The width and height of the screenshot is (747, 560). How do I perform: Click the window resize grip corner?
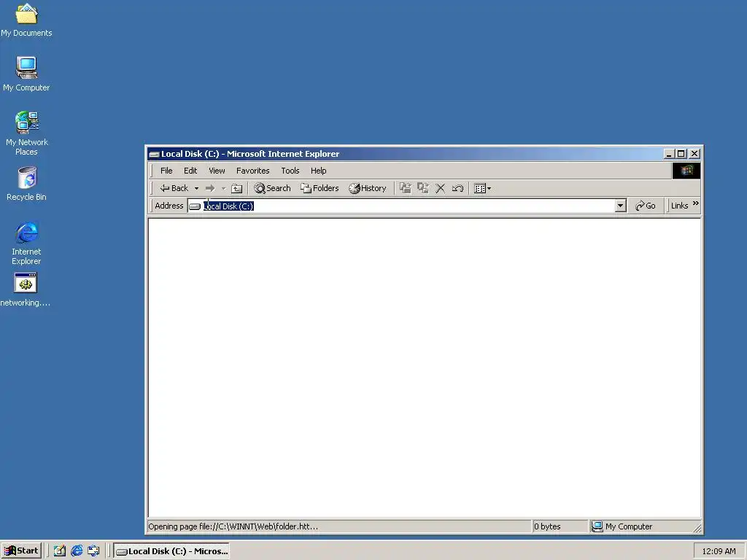click(697, 528)
